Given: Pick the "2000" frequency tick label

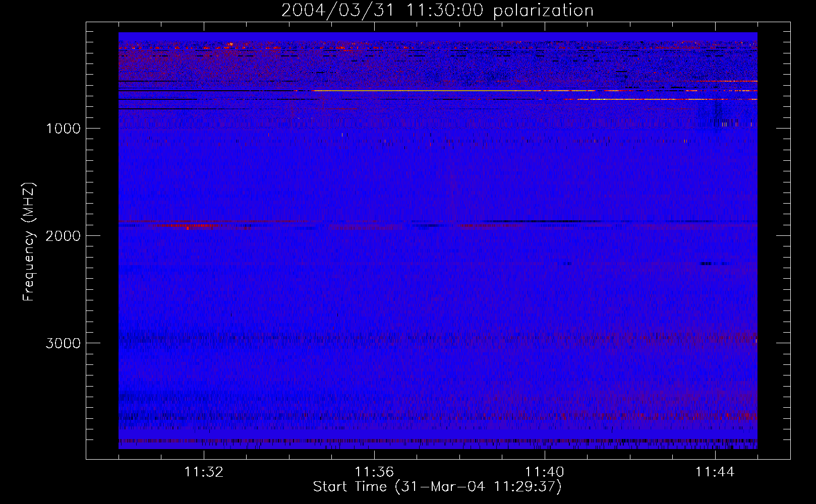Looking at the screenshot, I should (64, 235).
